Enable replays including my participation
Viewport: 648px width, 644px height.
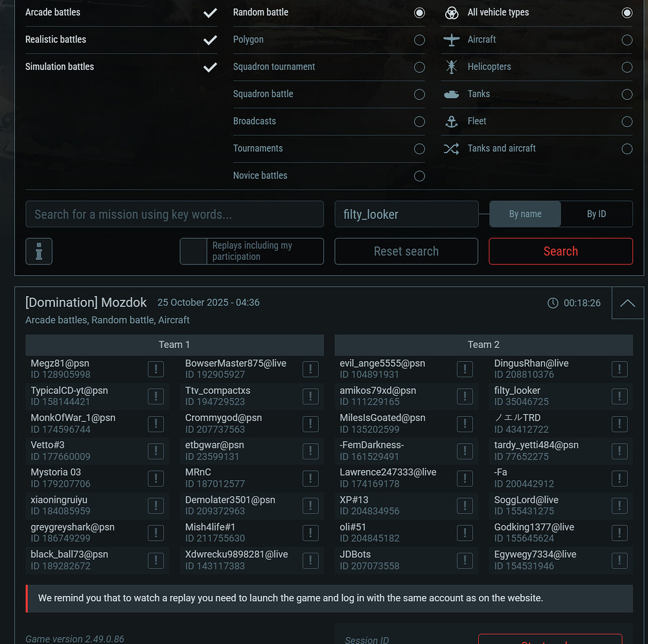click(x=194, y=251)
